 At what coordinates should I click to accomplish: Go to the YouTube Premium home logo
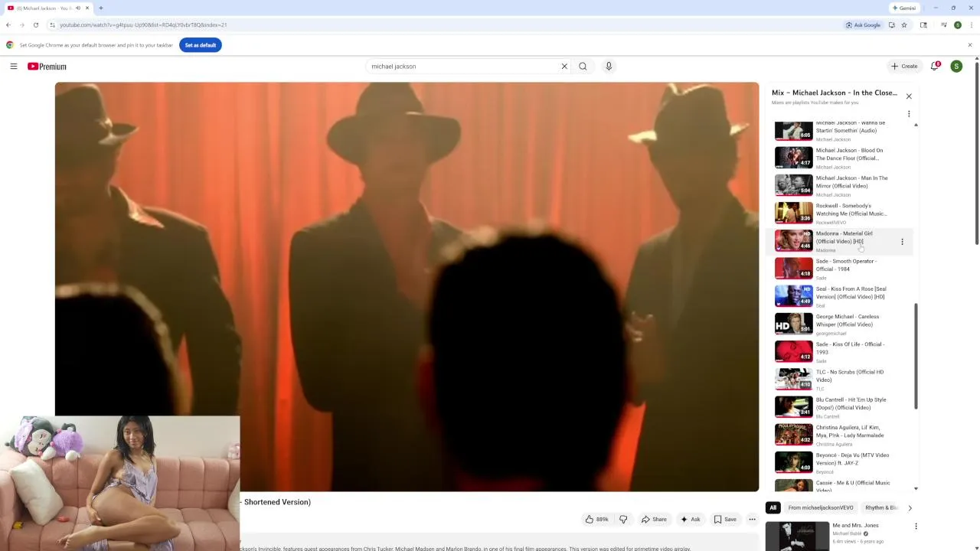pos(47,67)
